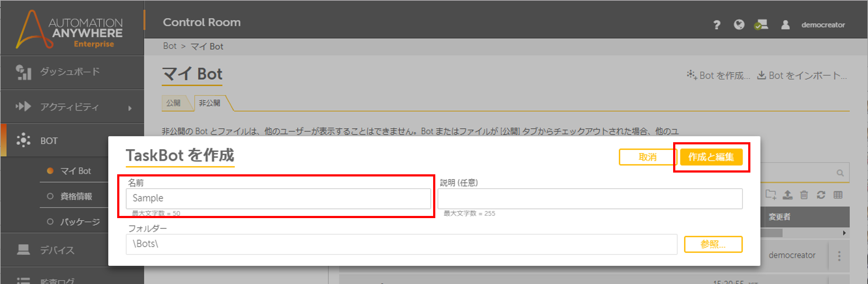Screen dimensions: 868x284
Task: Open the help question mark icon
Action: coord(717,25)
